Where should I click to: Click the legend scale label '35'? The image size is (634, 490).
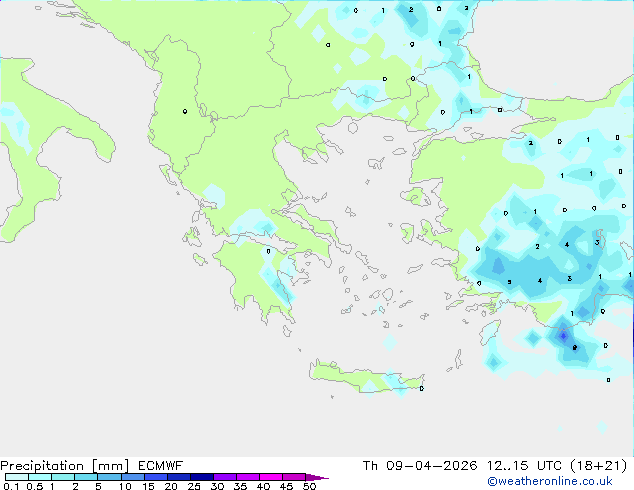pos(241,486)
